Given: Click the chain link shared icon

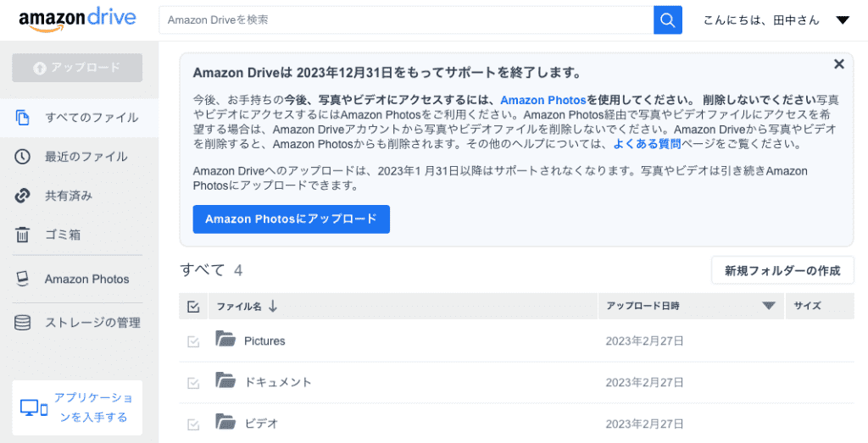Looking at the screenshot, I should [22, 195].
